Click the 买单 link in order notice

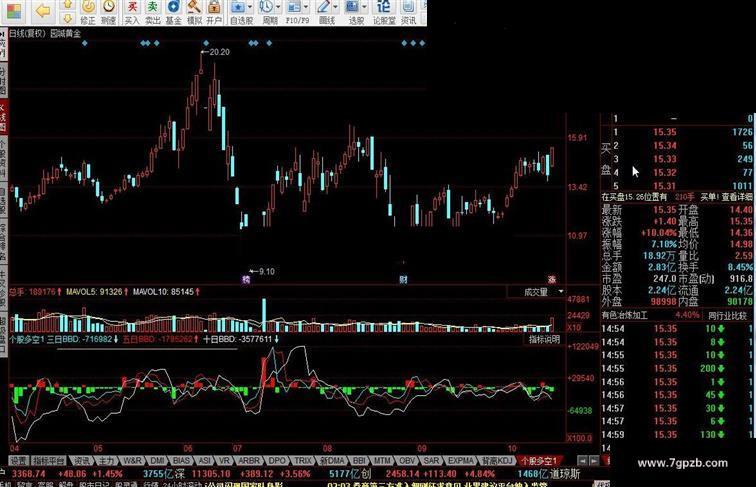[x=708, y=197]
